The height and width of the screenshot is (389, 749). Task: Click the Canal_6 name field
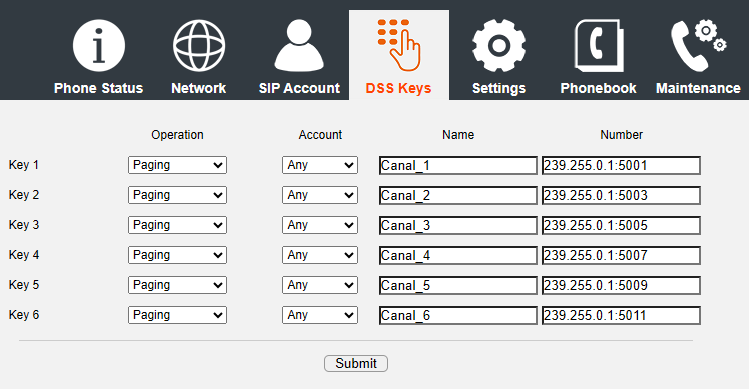[458, 316]
